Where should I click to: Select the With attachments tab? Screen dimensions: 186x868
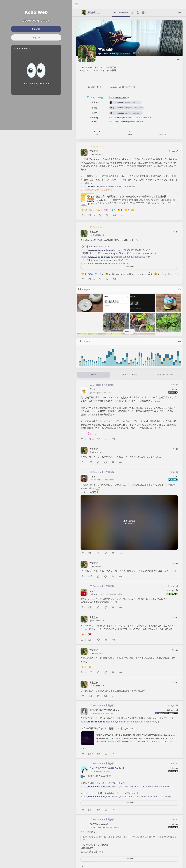tap(165, 374)
